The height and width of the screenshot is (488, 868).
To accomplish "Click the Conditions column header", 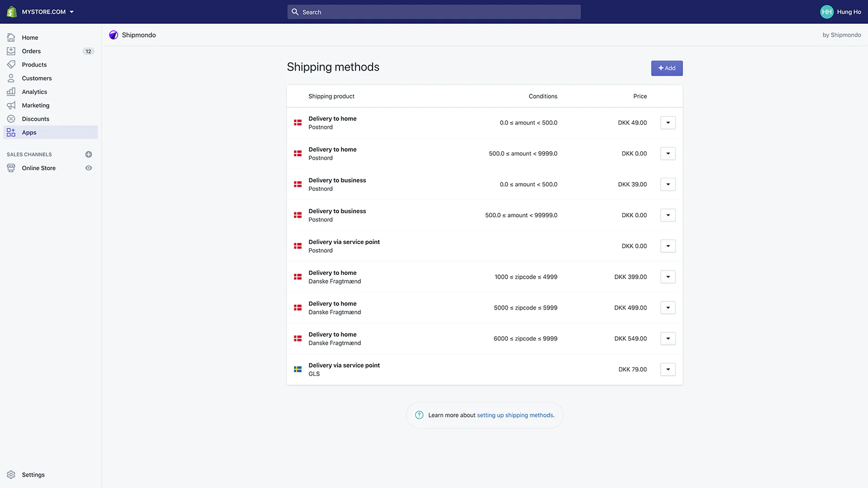I will click(543, 97).
